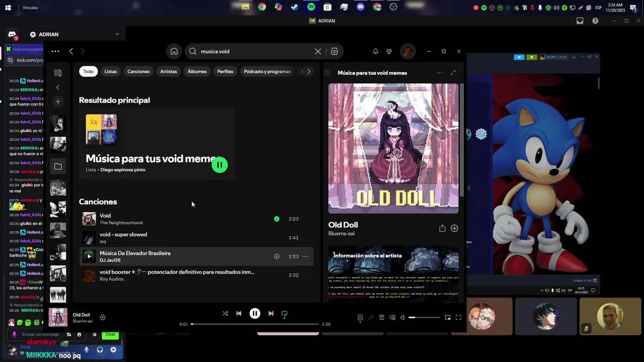Open the Old Doll album cover image
The image size is (644, 362).
pyautogui.click(x=393, y=148)
